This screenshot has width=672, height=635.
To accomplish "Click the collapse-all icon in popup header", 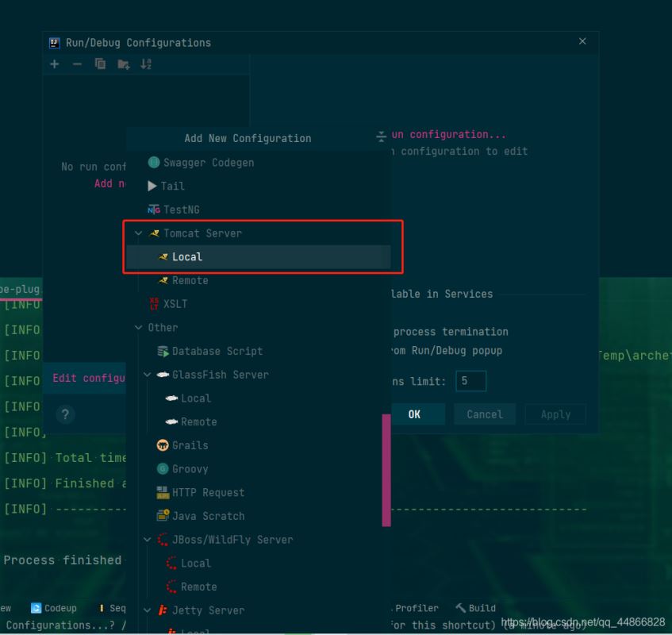I will [381, 137].
